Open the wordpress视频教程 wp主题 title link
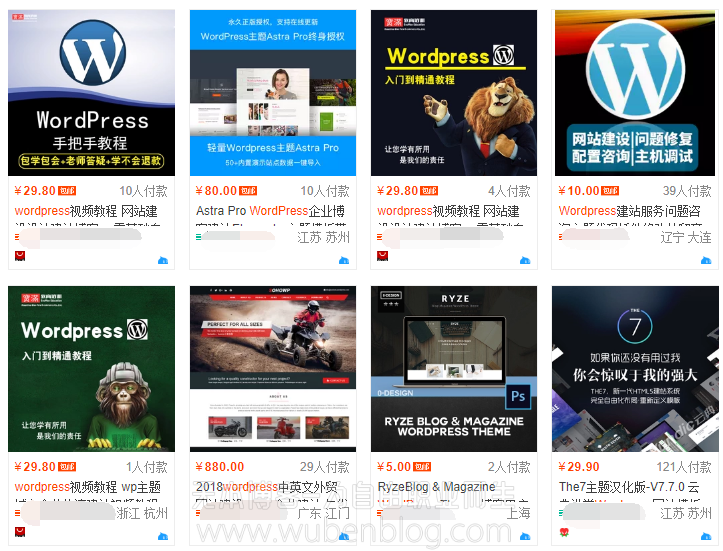This screenshot has width=723, height=551. point(88,487)
